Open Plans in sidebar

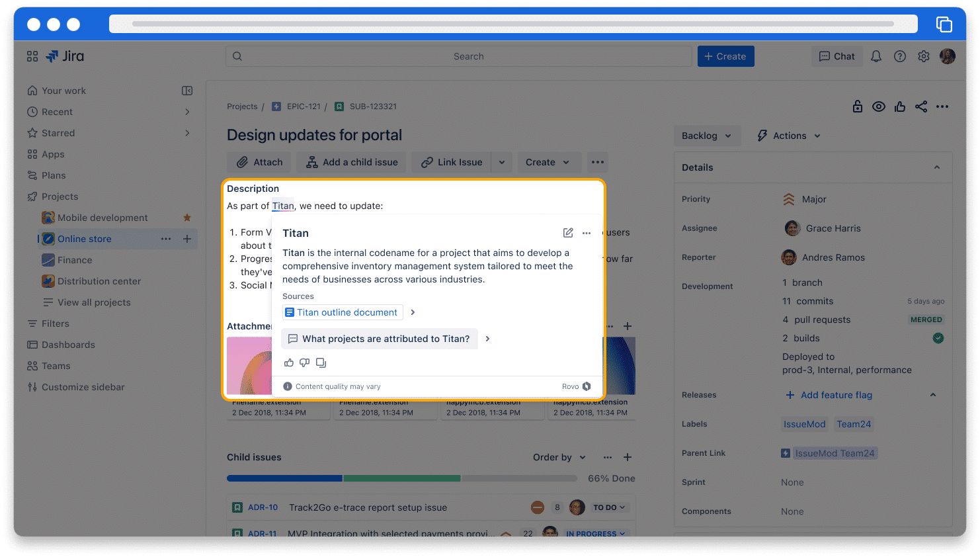(54, 175)
